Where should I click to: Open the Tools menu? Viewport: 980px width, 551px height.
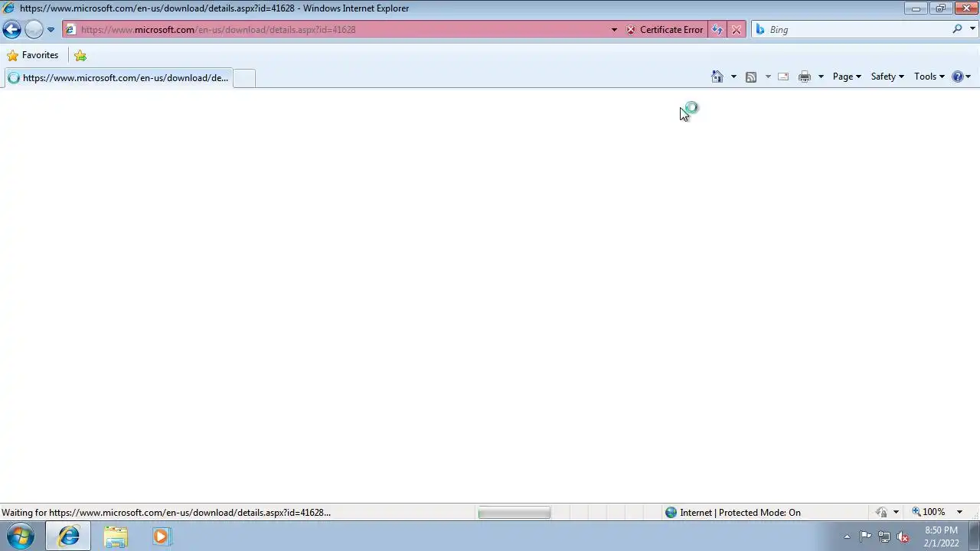(x=929, y=77)
